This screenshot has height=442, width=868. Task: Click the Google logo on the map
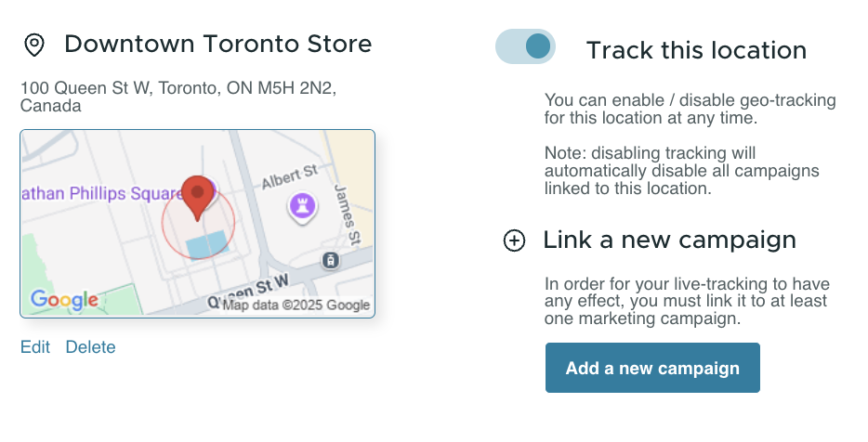point(64,300)
